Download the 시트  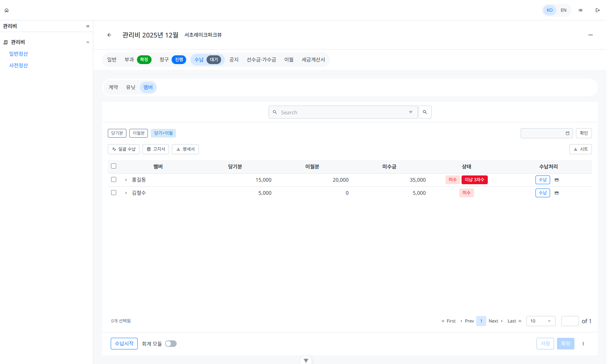[581, 149]
